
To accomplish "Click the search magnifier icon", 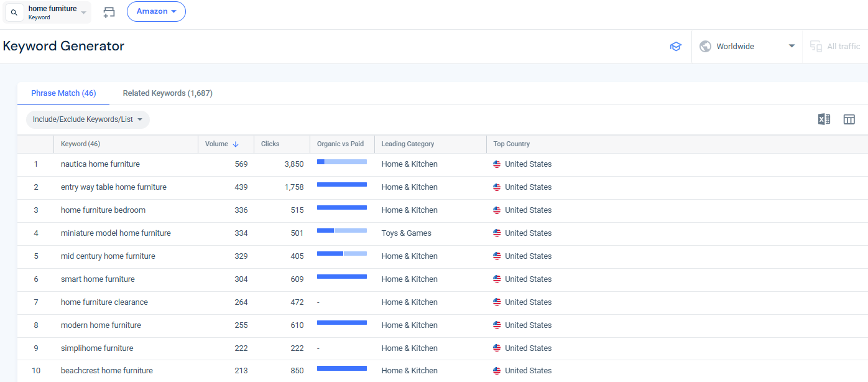I will pyautogui.click(x=14, y=12).
